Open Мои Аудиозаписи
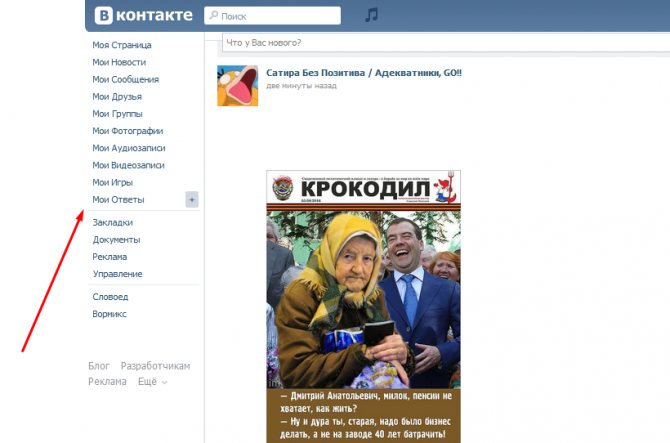670x443 pixels. click(128, 148)
